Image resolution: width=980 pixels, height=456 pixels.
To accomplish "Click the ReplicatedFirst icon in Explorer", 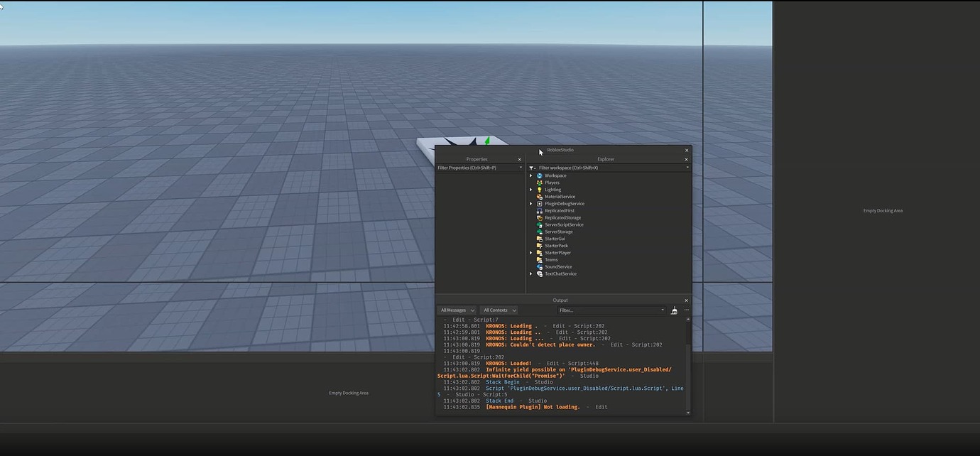I will tap(540, 211).
